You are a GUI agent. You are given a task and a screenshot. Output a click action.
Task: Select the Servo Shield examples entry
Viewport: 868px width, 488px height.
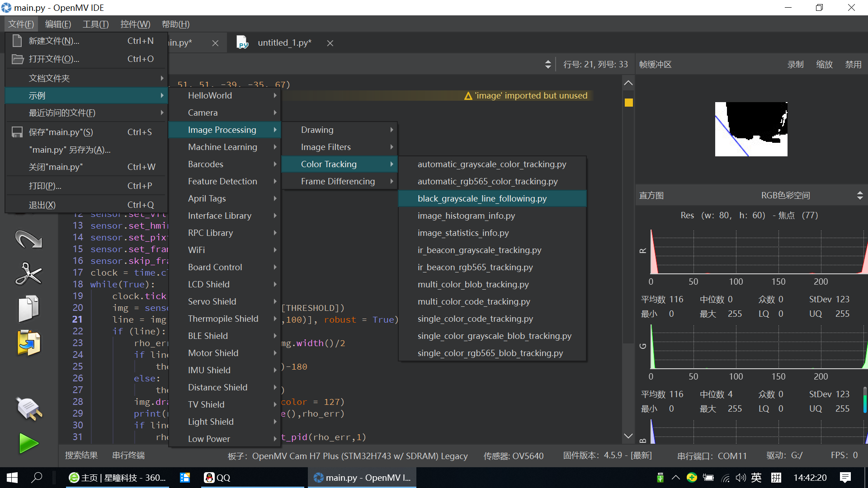[225, 301]
